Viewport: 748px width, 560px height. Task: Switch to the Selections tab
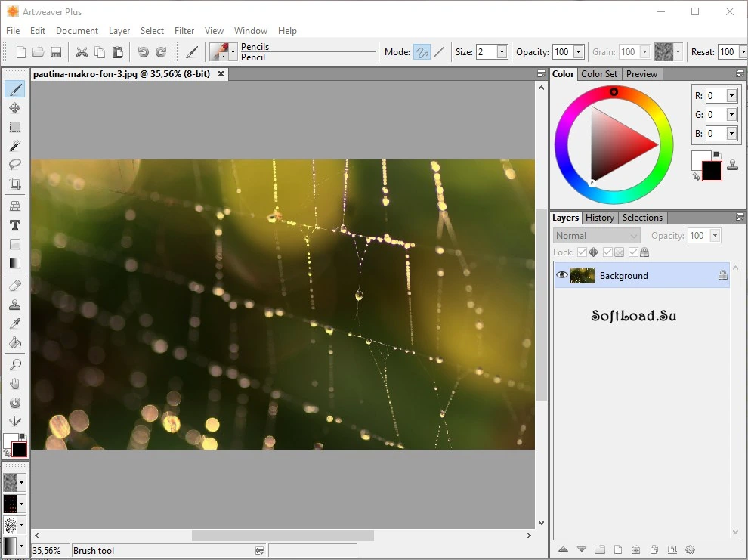(x=642, y=218)
